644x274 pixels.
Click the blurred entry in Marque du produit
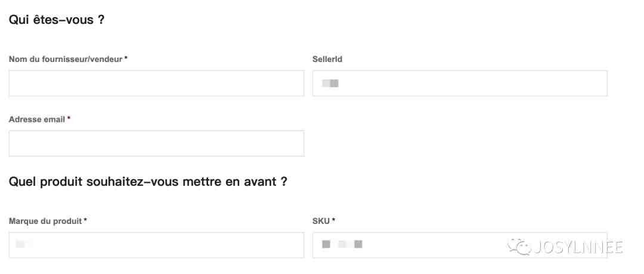coord(23,244)
